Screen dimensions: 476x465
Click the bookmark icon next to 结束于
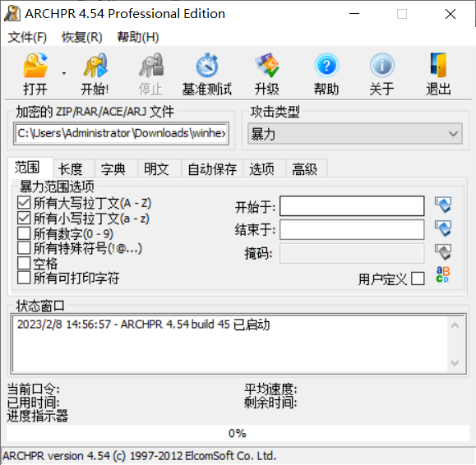click(x=443, y=228)
